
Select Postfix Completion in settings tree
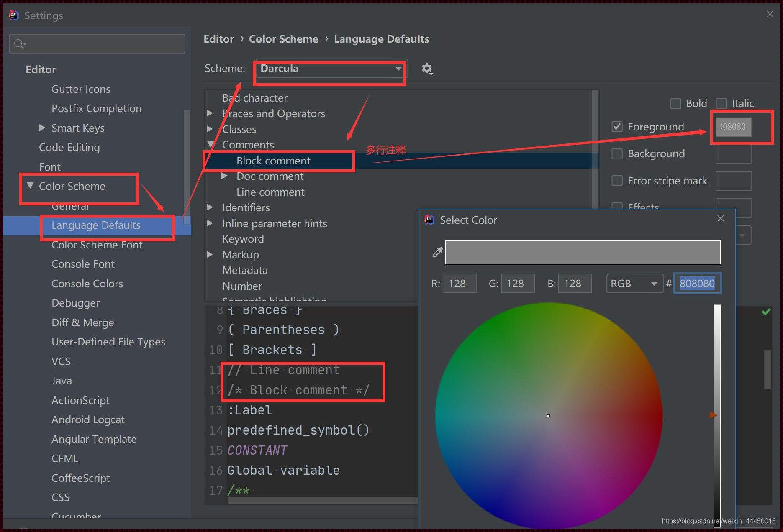(96, 108)
